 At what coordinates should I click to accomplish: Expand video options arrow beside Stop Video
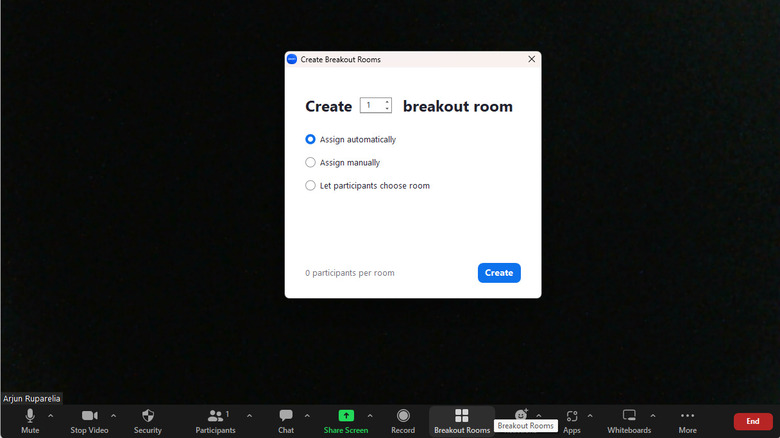[x=113, y=416]
